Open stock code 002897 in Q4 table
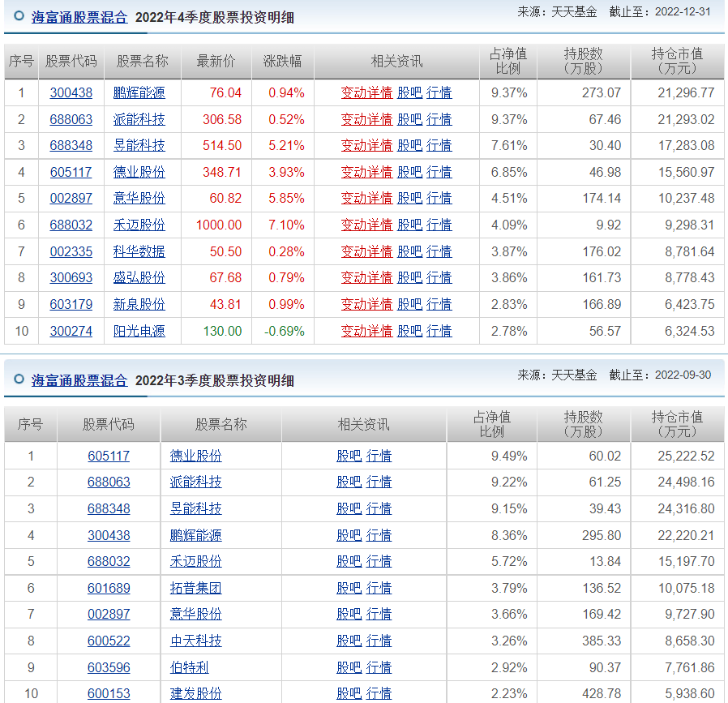The width and height of the screenshot is (728, 703). [x=71, y=199]
